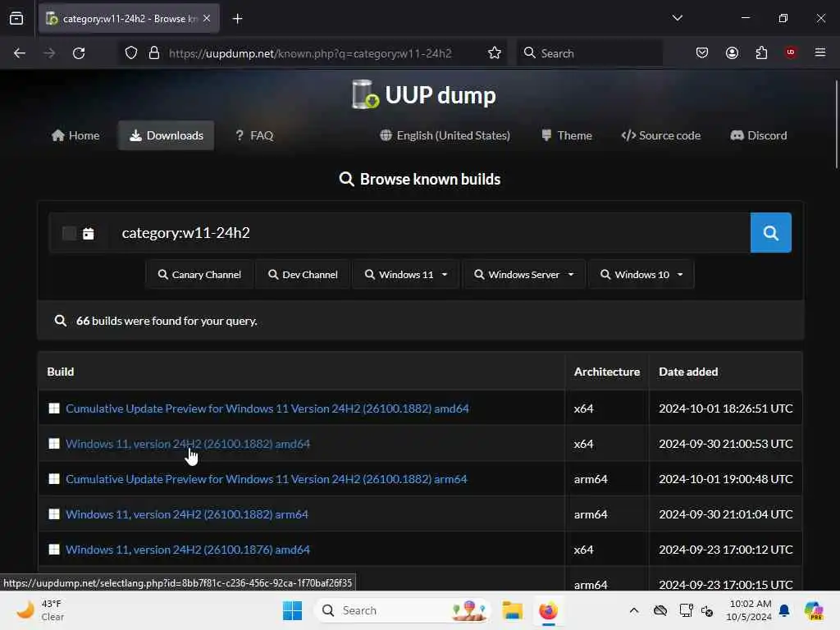Open the Pocket save icon

[702, 53]
